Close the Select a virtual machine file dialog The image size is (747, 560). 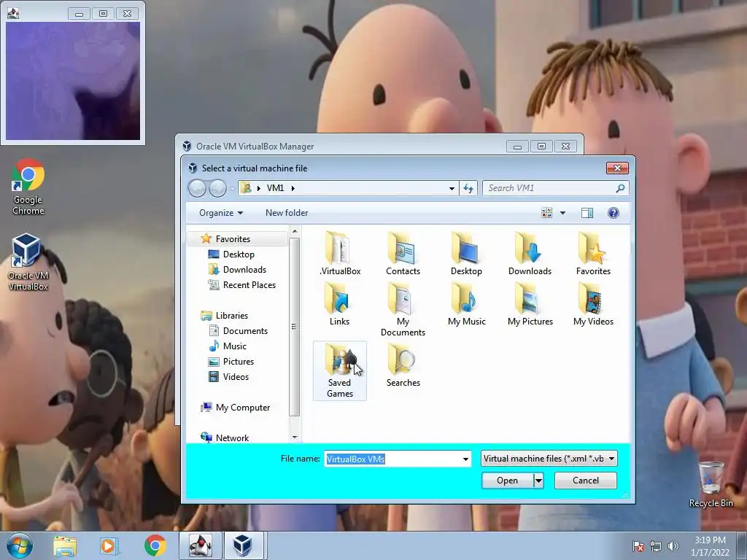[617, 168]
